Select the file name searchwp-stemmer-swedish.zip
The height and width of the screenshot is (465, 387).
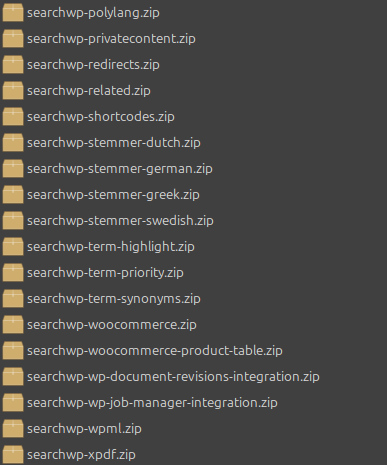(120, 221)
